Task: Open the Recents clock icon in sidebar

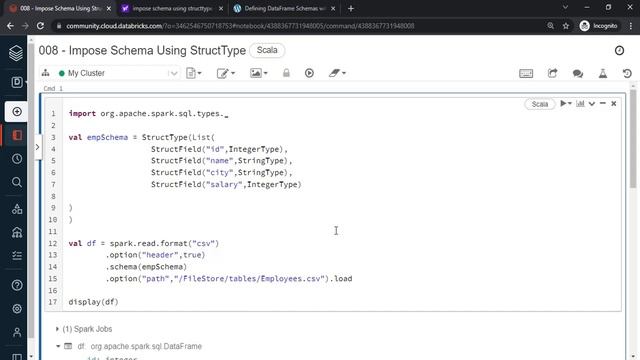Action: tap(17, 159)
